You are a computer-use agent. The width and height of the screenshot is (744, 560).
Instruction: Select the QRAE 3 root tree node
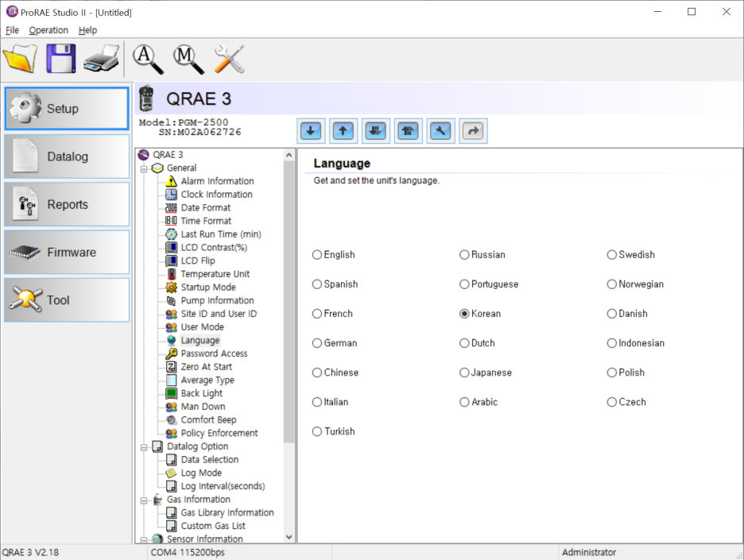pyautogui.click(x=168, y=155)
